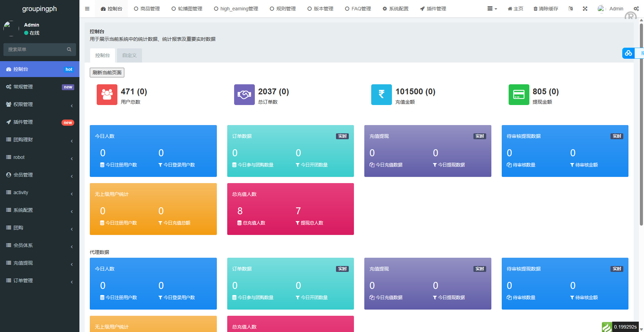
Task: Open the fullscreen toggle icon
Action: pyautogui.click(x=585, y=9)
